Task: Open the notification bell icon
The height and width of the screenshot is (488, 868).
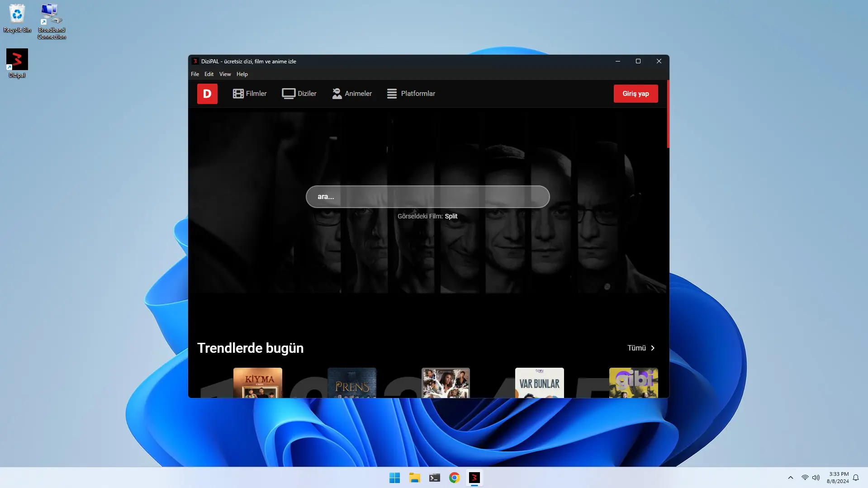Action: pyautogui.click(x=856, y=478)
